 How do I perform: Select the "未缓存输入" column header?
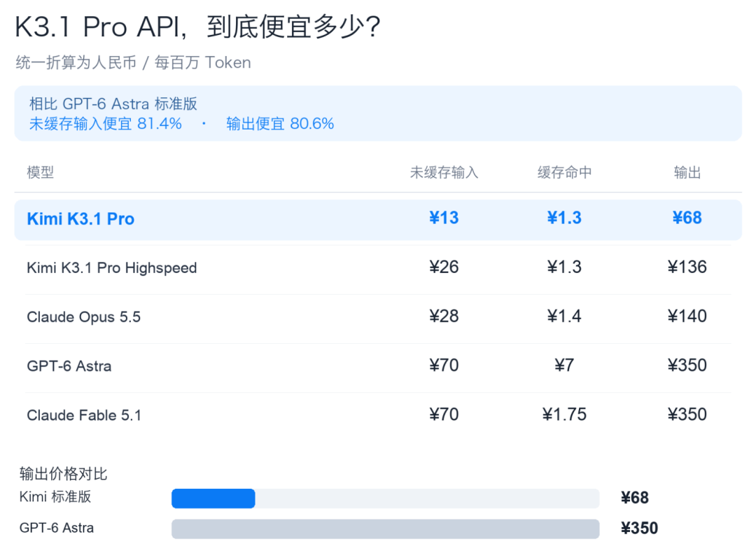[x=444, y=172]
